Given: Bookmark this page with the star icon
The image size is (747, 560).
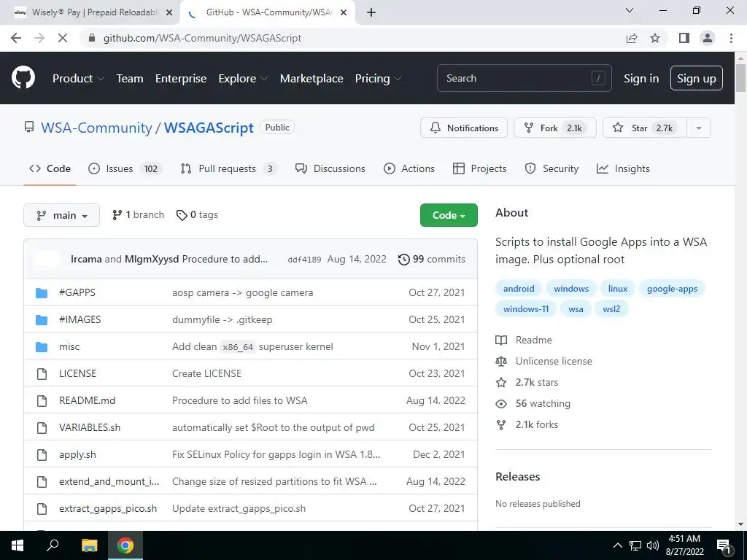Looking at the screenshot, I should 655,38.
